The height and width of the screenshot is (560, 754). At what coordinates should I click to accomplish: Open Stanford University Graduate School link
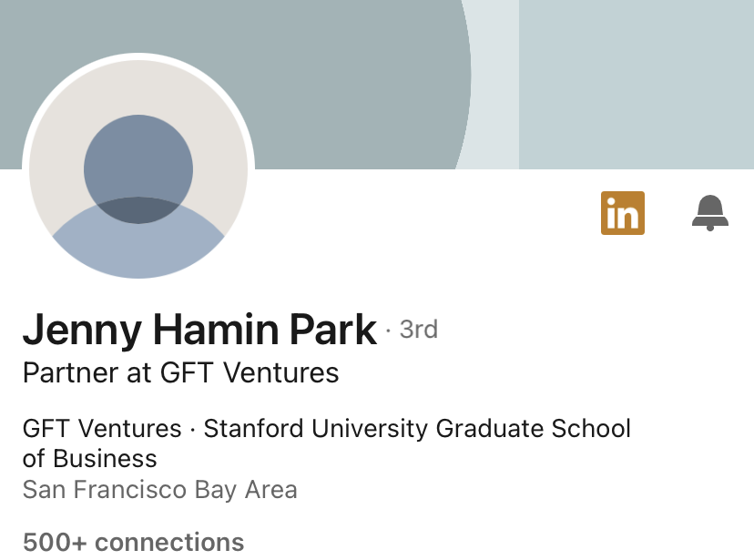pyautogui.click(x=417, y=429)
